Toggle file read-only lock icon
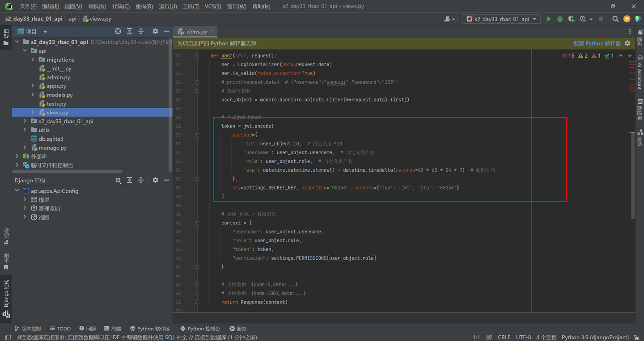 tap(636, 337)
